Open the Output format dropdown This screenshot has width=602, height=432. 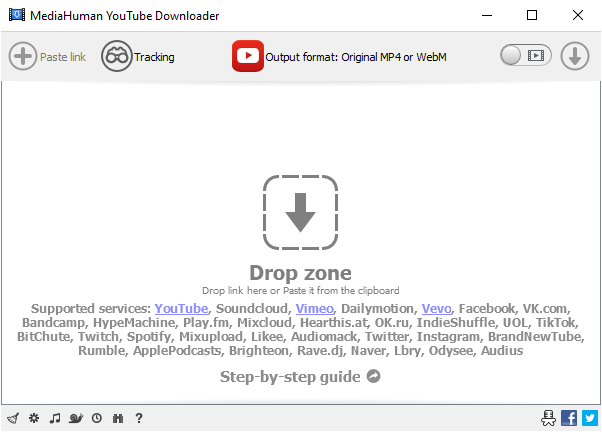355,58
